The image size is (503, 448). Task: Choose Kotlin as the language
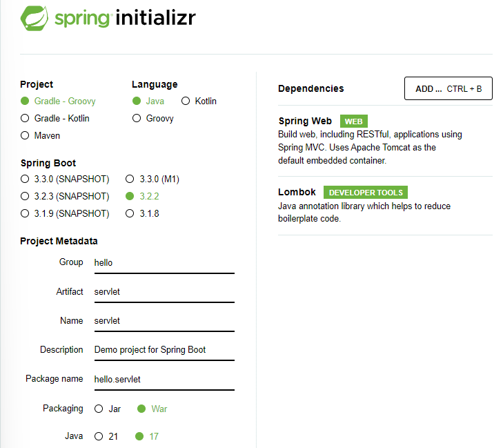point(199,101)
